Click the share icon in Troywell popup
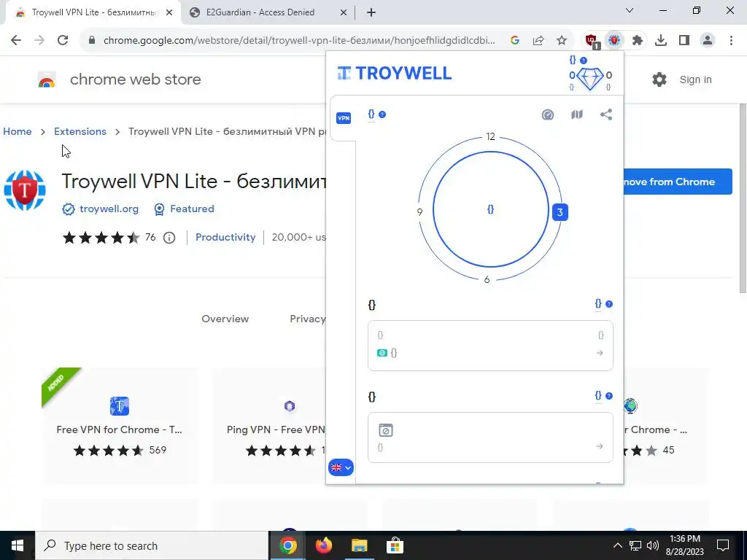This screenshot has height=560, width=747. tap(606, 114)
